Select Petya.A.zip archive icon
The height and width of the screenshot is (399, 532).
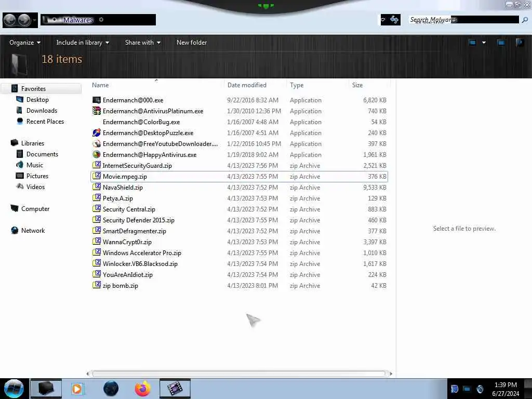[x=97, y=198]
